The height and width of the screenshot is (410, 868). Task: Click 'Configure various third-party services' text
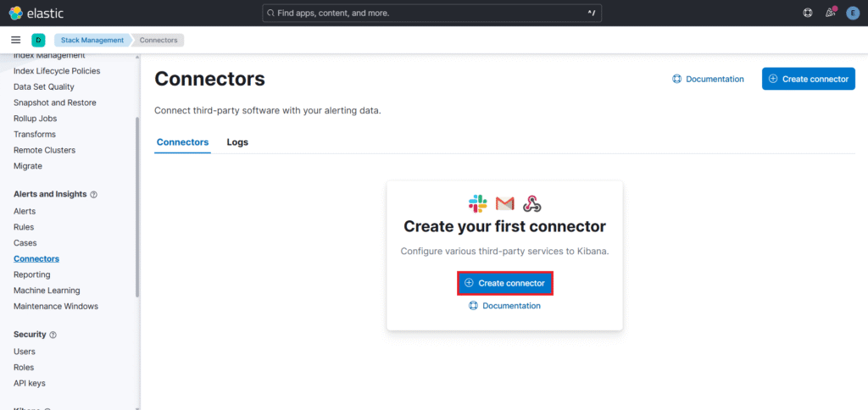pos(505,252)
